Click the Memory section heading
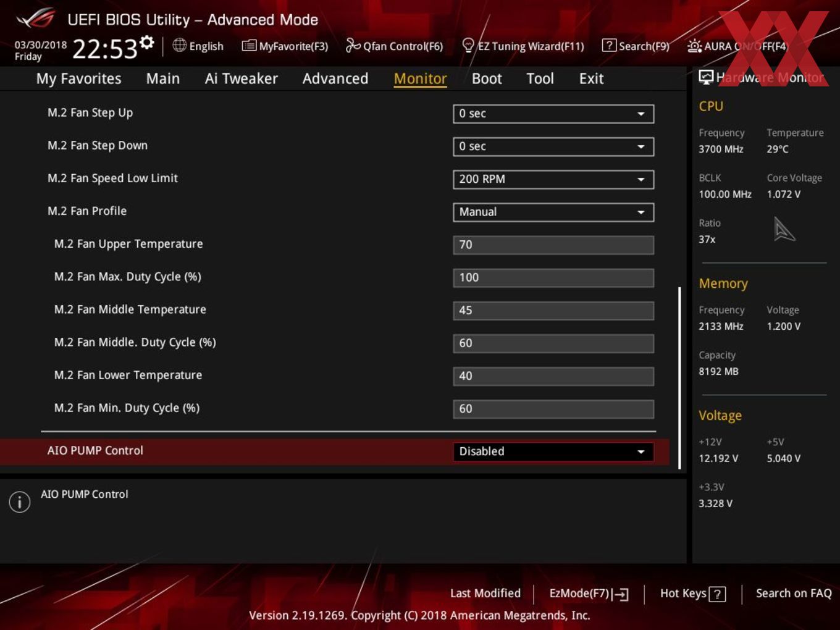The width and height of the screenshot is (840, 630). (x=723, y=283)
